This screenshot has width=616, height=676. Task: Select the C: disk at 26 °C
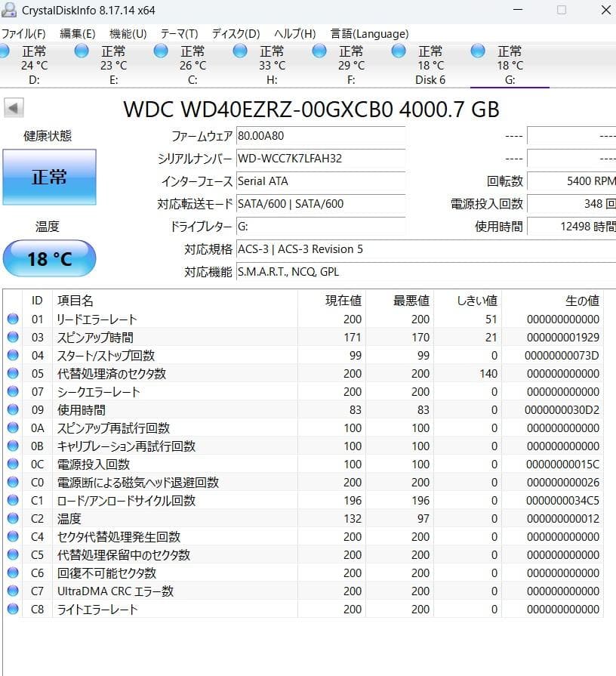click(192, 65)
